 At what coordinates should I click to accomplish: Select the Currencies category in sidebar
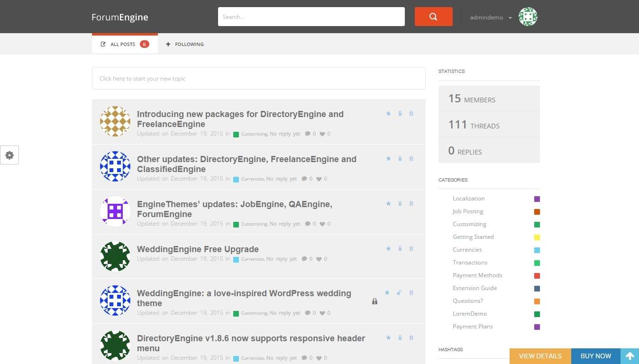[x=467, y=250]
